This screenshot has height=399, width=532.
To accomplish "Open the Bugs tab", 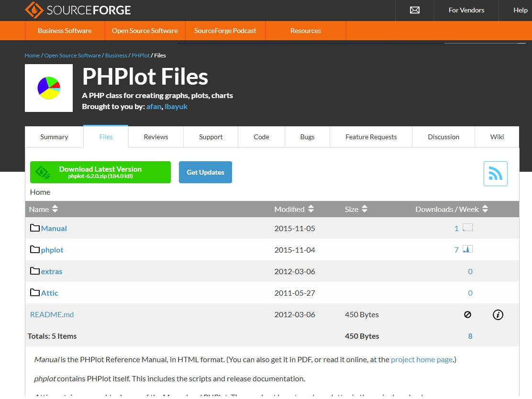I will [307, 137].
